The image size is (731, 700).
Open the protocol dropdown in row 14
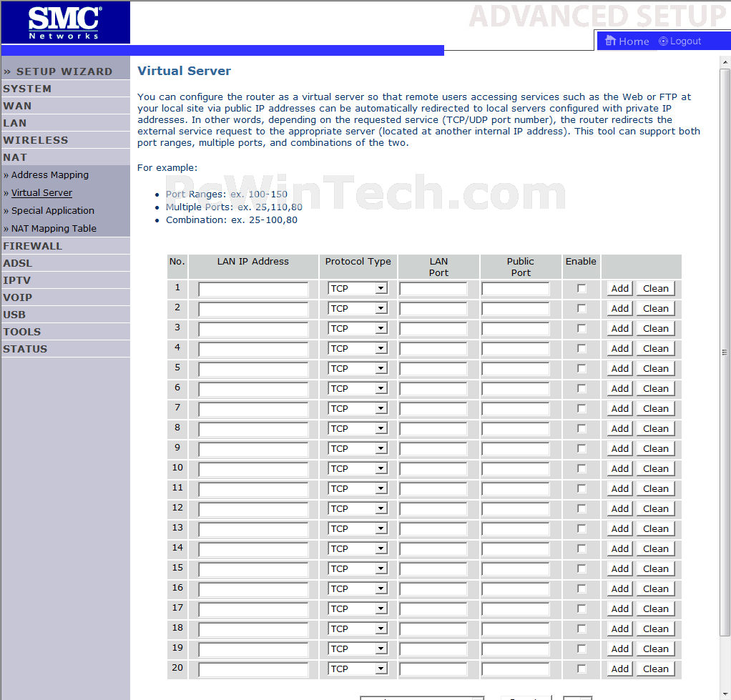tap(358, 548)
